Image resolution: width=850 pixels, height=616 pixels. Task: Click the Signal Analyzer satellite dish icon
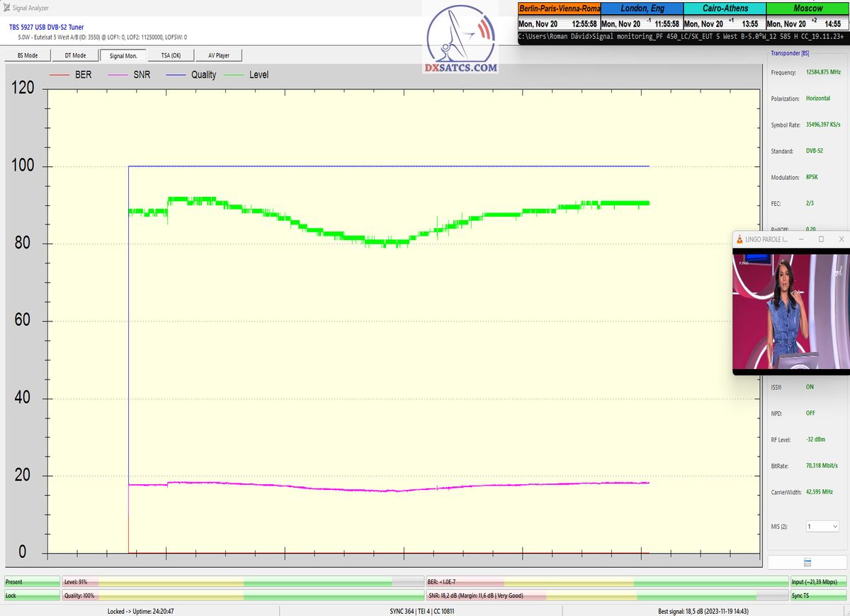[6, 7]
